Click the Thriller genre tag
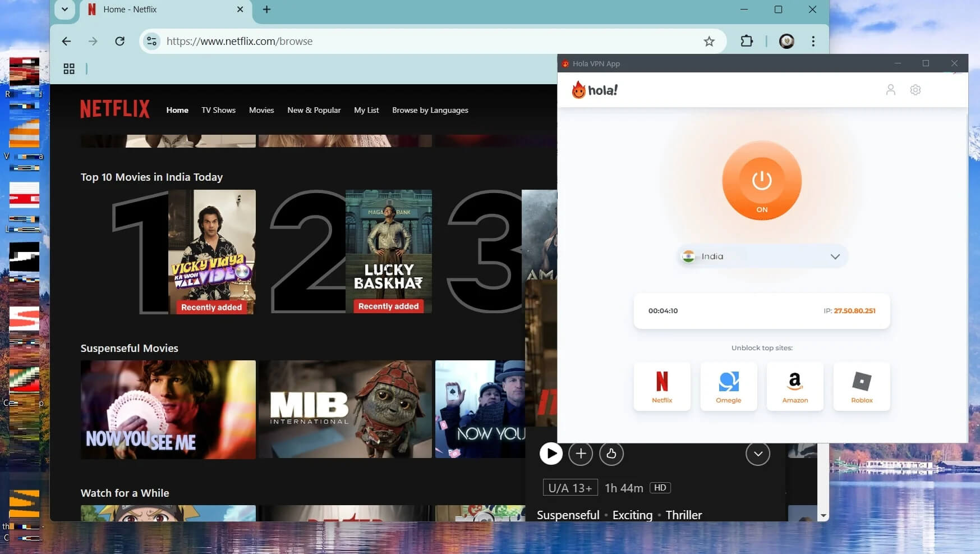980x554 pixels. coord(684,515)
